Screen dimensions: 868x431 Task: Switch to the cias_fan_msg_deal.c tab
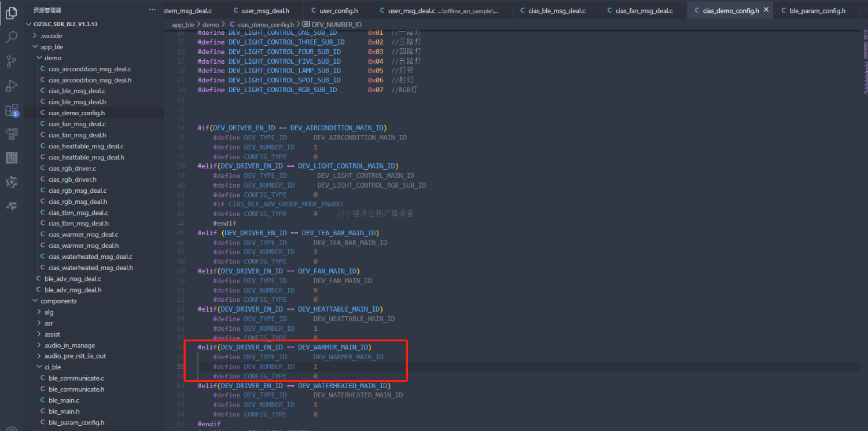point(643,10)
